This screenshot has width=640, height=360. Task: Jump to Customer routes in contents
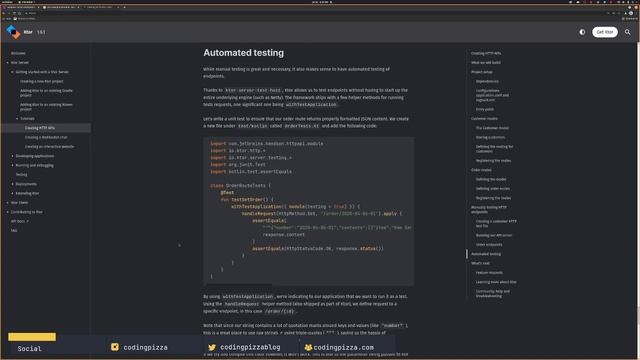pyautogui.click(x=484, y=118)
